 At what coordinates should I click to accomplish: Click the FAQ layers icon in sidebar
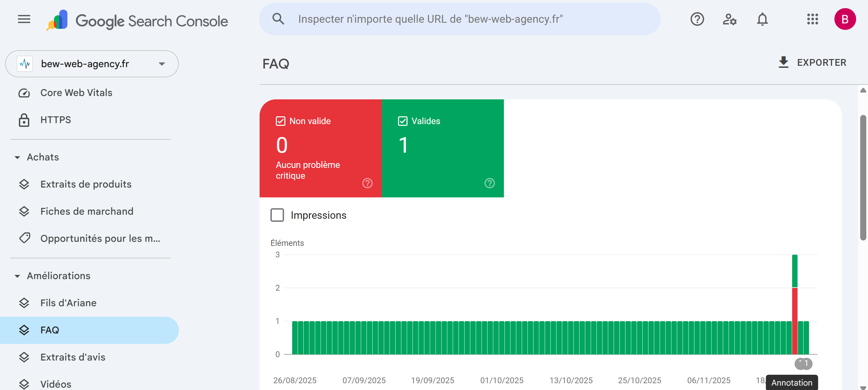(24, 330)
